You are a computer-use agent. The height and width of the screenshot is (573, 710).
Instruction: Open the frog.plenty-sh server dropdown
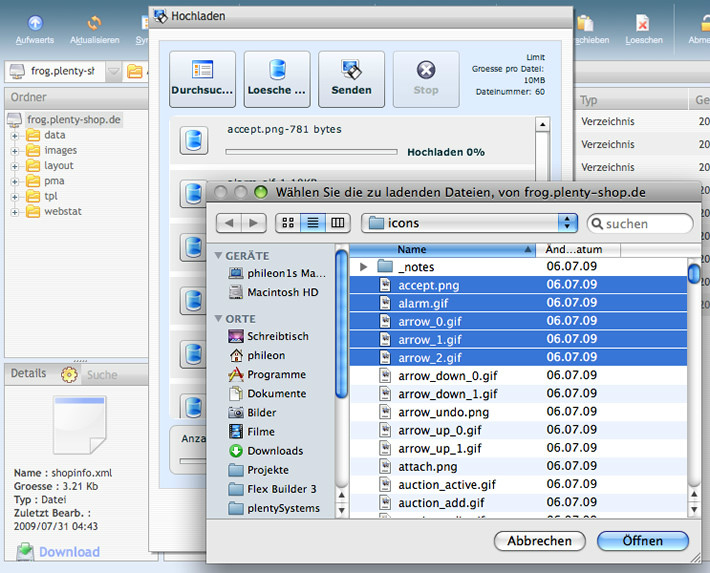point(114,71)
